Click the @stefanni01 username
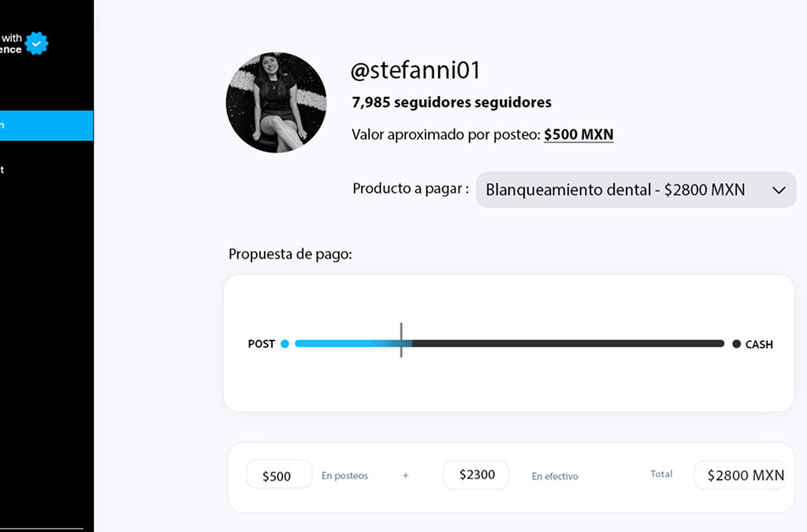The image size is (807, 532). click(x=417, y=70)
